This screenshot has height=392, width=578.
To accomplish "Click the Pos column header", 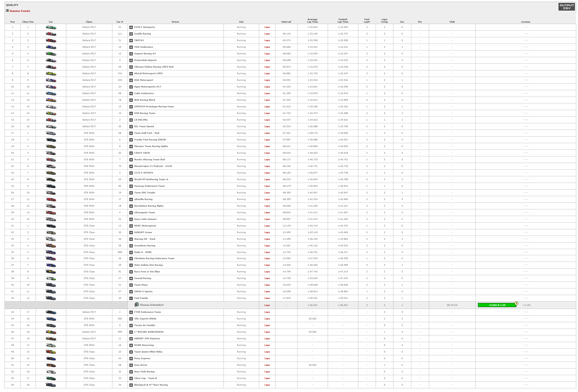I will (x=12, y=22).
